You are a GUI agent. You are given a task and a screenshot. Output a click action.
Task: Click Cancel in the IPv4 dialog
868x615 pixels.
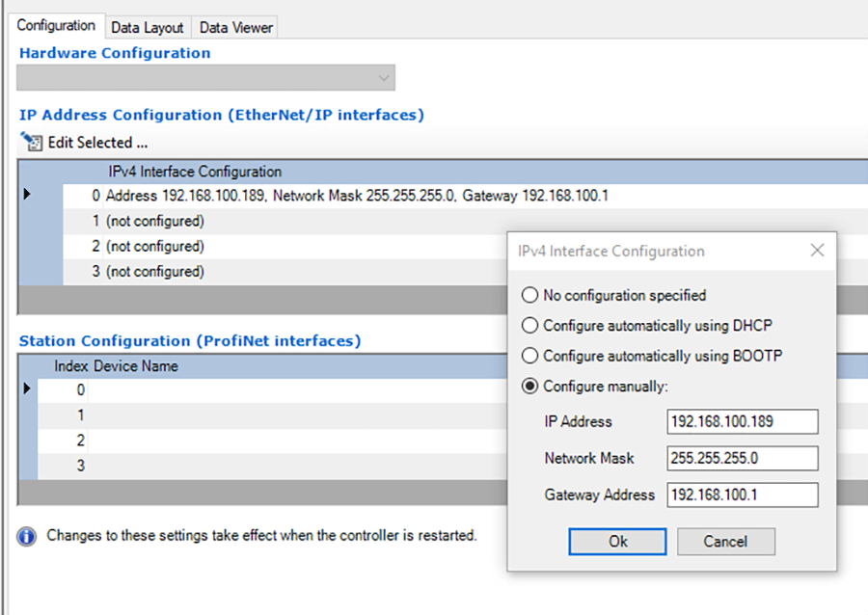725,542
